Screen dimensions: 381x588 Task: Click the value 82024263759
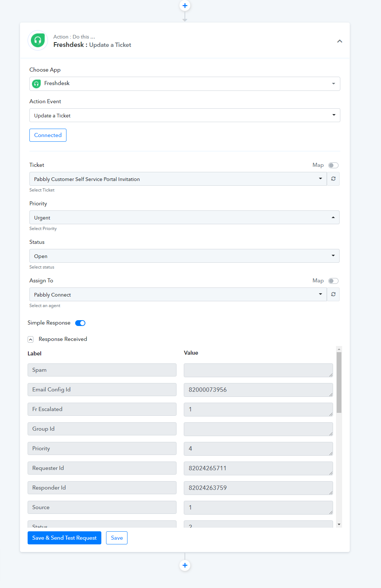(x=258, y=488)
